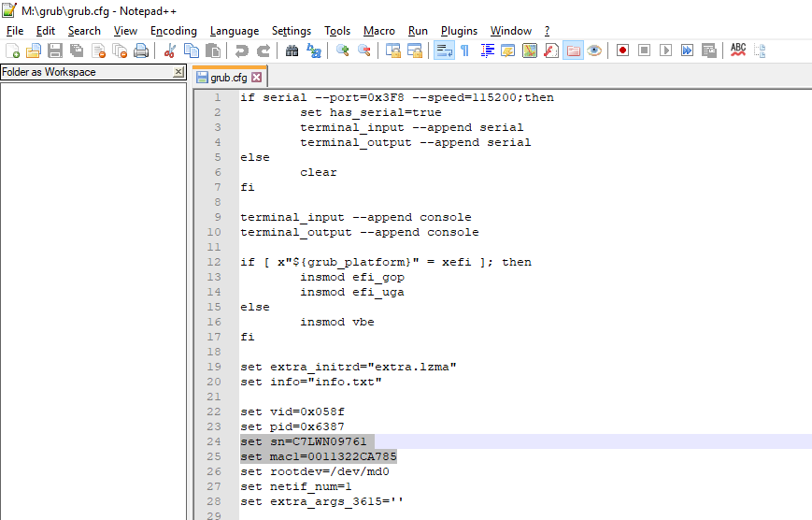The height and width of the screenshot is (520, 812).
Task: Open the Replace dialog icon
Action: tap(313, 51)
